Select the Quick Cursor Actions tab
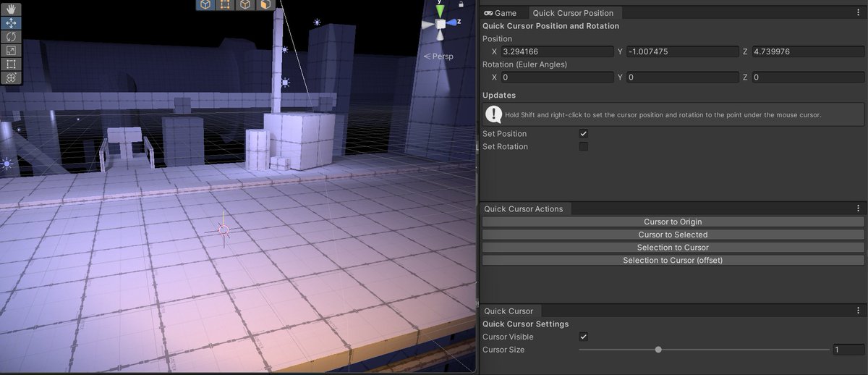This screenshot has height=375, width=868. pos(524,209)
